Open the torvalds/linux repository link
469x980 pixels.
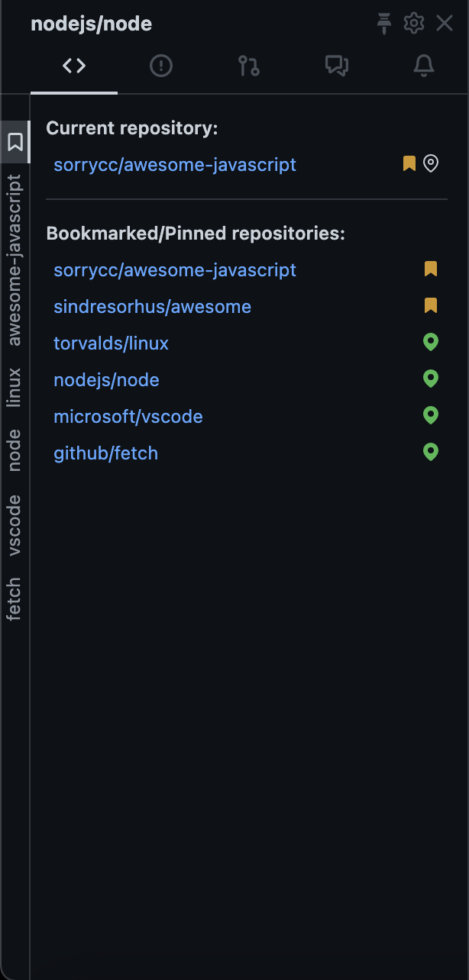111,343
